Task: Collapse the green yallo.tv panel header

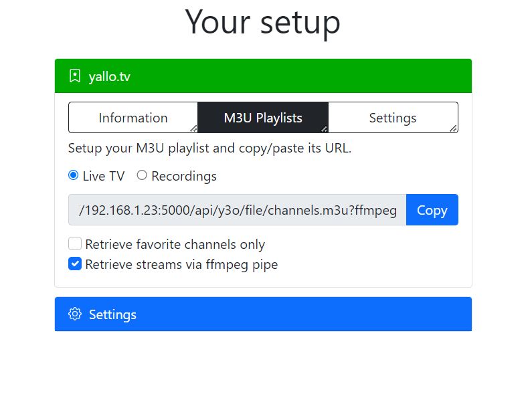Action: click(x=263, y=76)
